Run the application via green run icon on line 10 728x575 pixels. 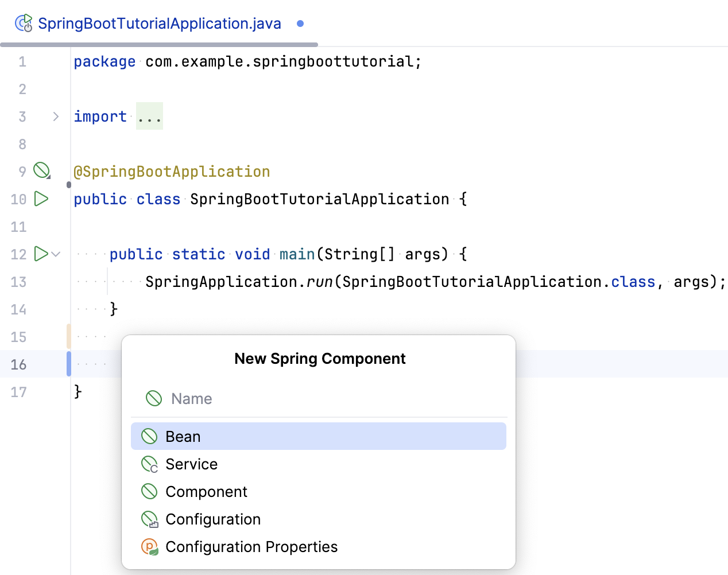40,199
